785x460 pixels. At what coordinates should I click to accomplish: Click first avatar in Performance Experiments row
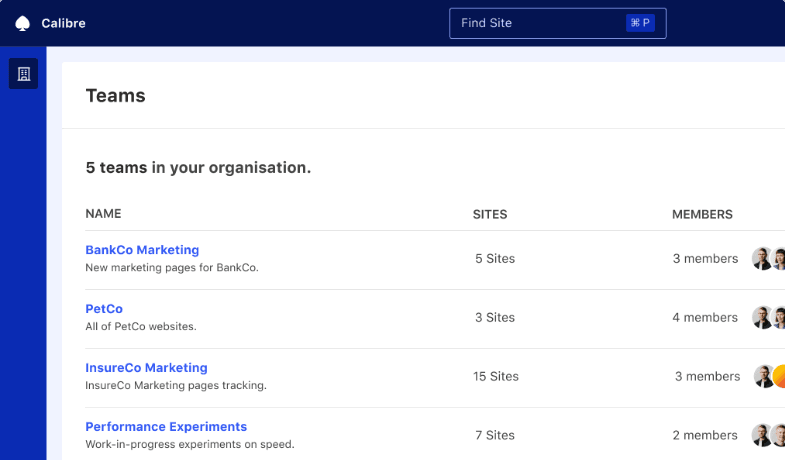pos(762,435)
